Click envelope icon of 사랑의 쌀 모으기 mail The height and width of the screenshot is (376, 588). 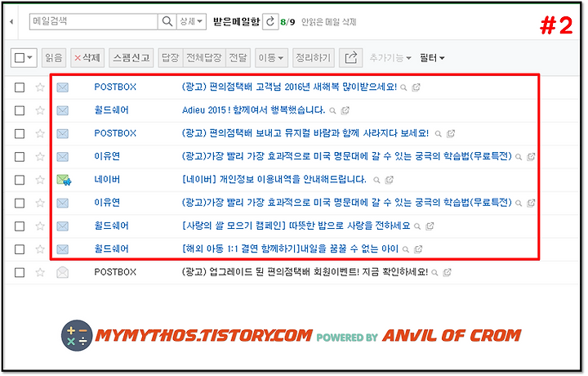tap(63, 226)
